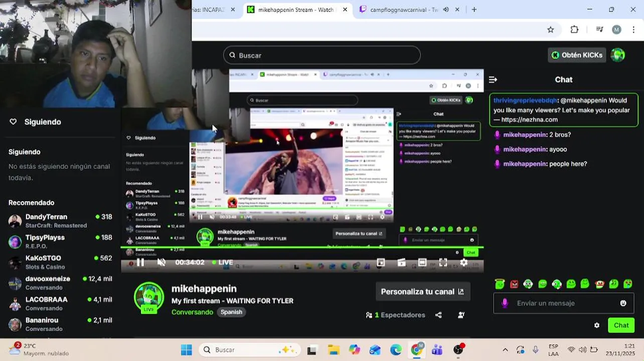The width and height of the screenshot is (644, 361).
Task: Unmute the stream player volume
Action: [x=162, y=262]
